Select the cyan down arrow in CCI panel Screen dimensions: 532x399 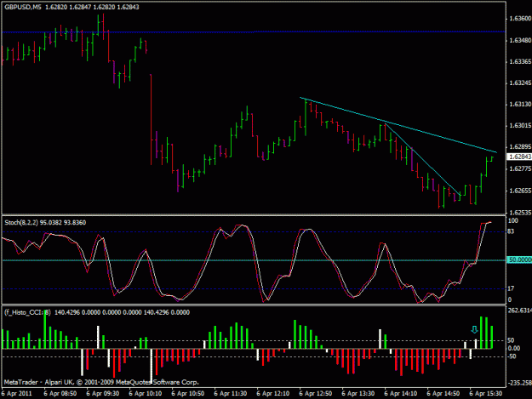coord(474,329)
